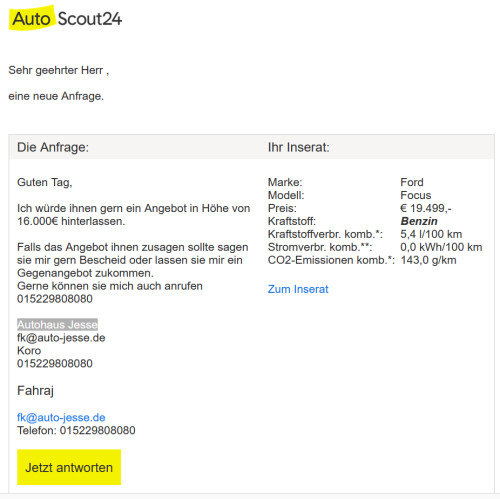Open the Zum Inserat link
This screenshot has height=499, width=500.
click(x=298, y=289)
